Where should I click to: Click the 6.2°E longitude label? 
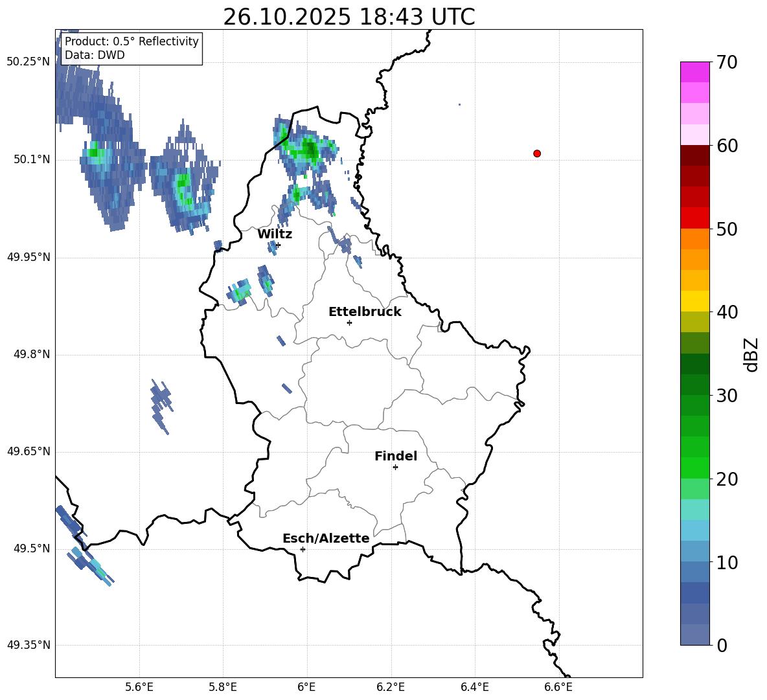pos(391,687)
